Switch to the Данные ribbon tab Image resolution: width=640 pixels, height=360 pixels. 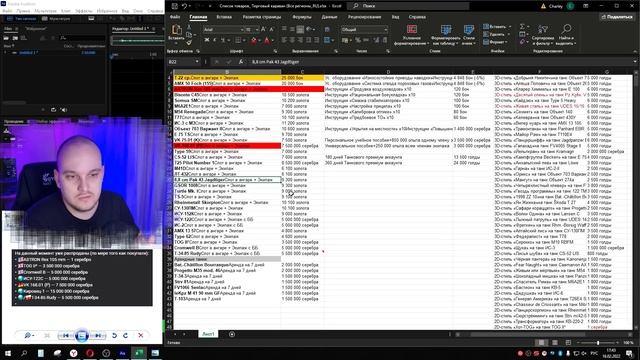coord(329,17)
